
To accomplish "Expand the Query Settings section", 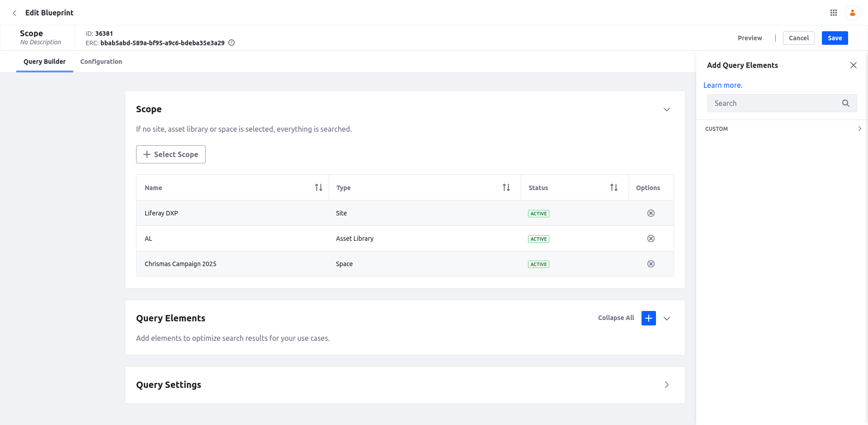I will pos(666,385).
